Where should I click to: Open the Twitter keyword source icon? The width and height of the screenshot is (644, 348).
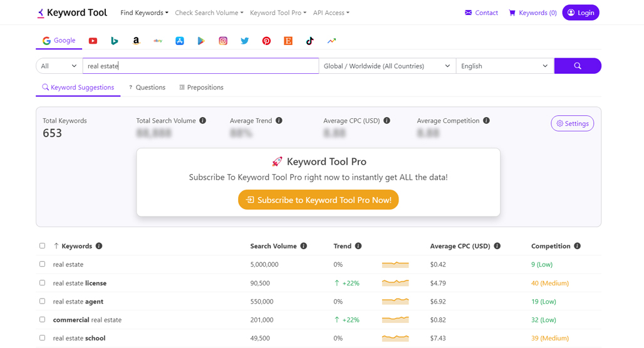(x=245, y=41)
